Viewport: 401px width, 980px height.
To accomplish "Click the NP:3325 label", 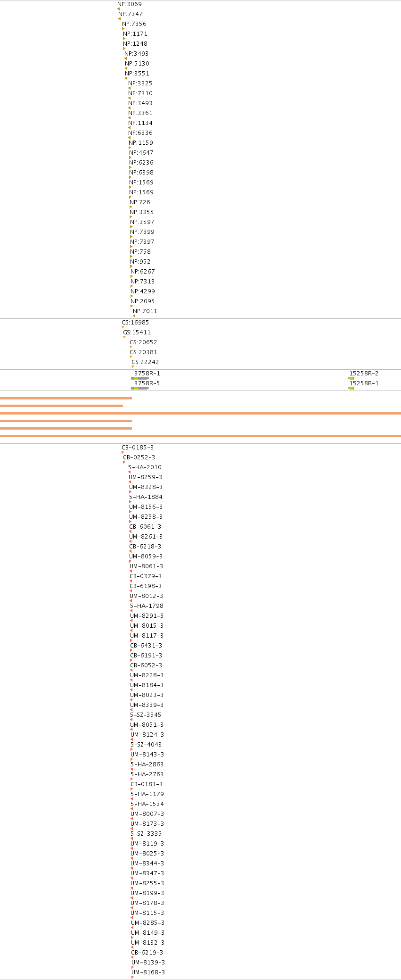I will [140, 83].
